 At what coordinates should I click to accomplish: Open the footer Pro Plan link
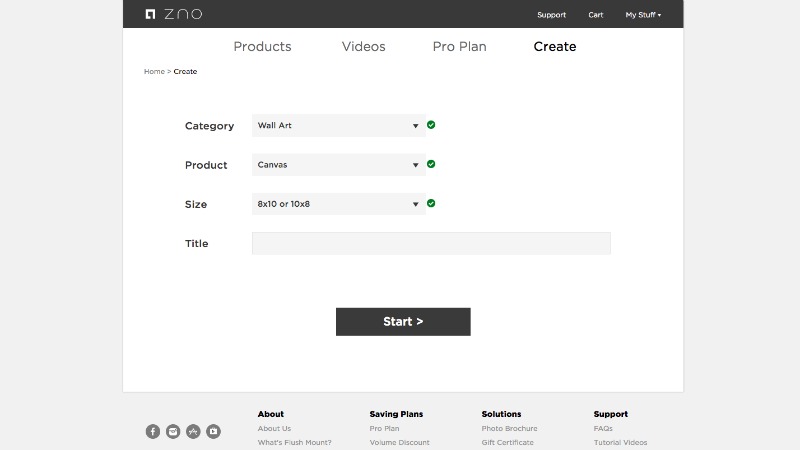[384, 429]
